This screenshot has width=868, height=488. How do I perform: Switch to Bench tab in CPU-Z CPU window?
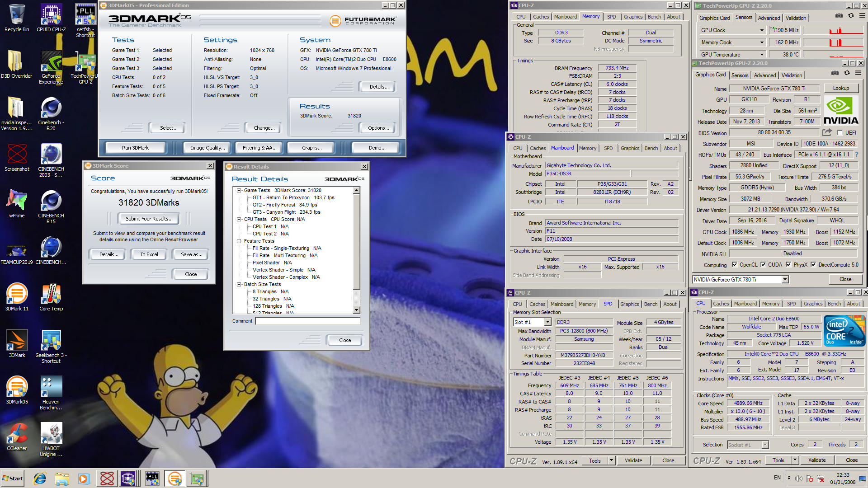point(834,304)
